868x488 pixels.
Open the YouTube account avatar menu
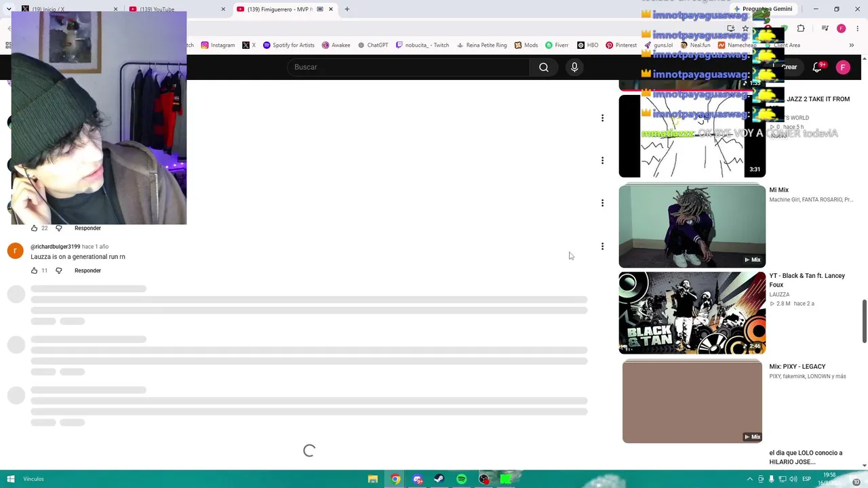pos(843,67)
